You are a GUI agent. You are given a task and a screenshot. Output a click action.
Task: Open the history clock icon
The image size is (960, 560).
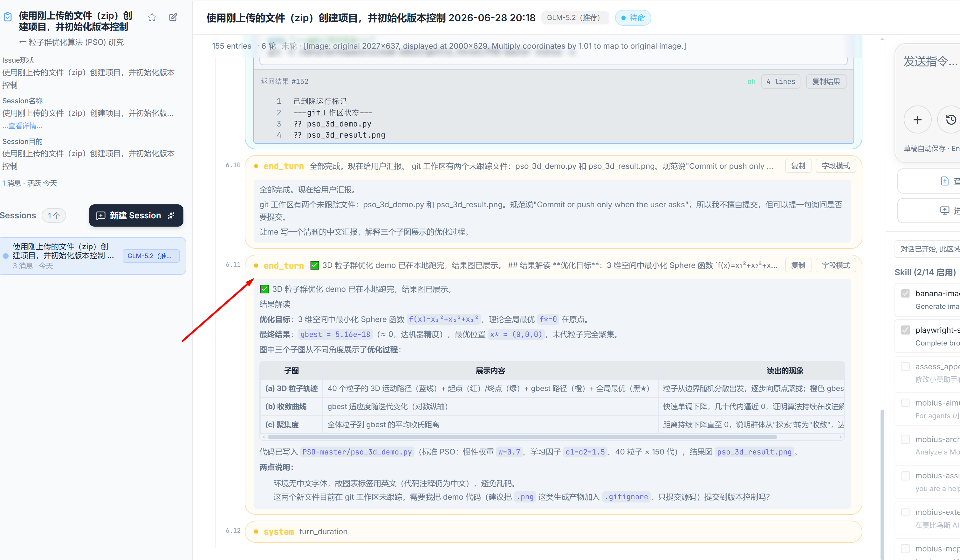click(x=950, y=120)
